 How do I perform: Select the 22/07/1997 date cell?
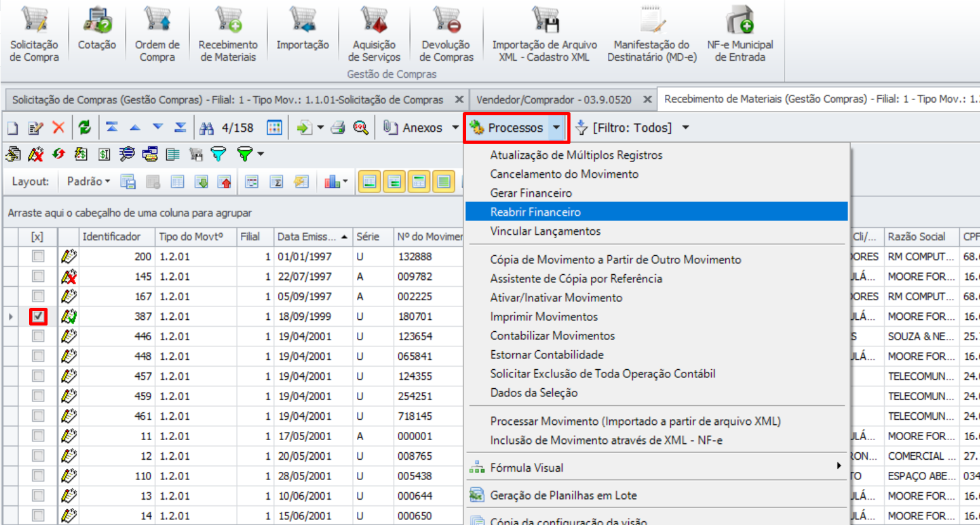[312, 276]
